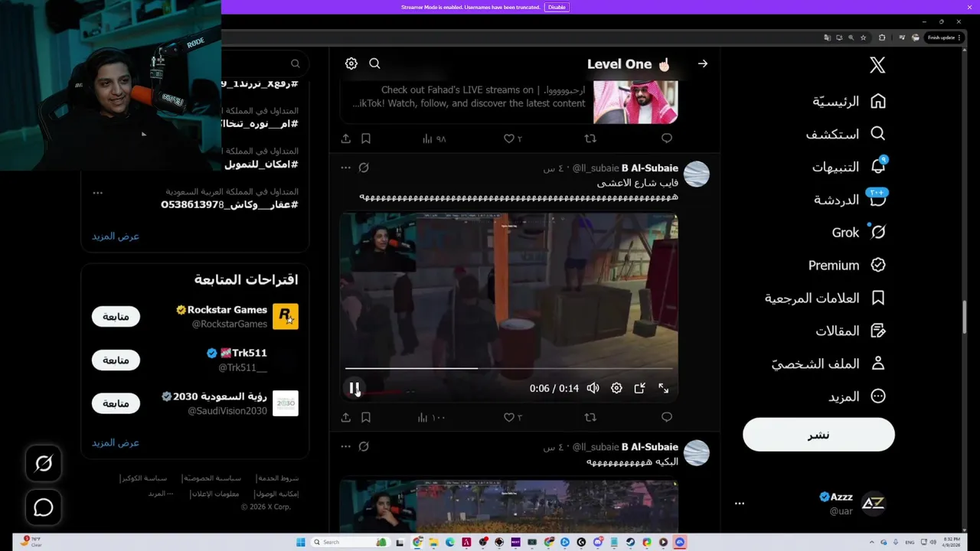This screenshot has height=551, width=980.
Task: Pause the playing video
Action: (x=354, y=388)
